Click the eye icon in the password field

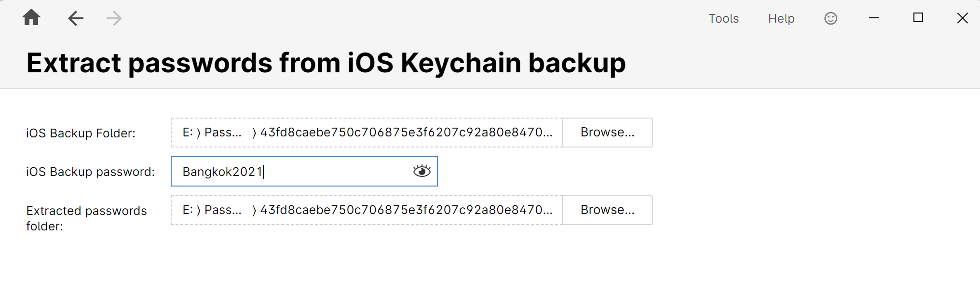421,171
